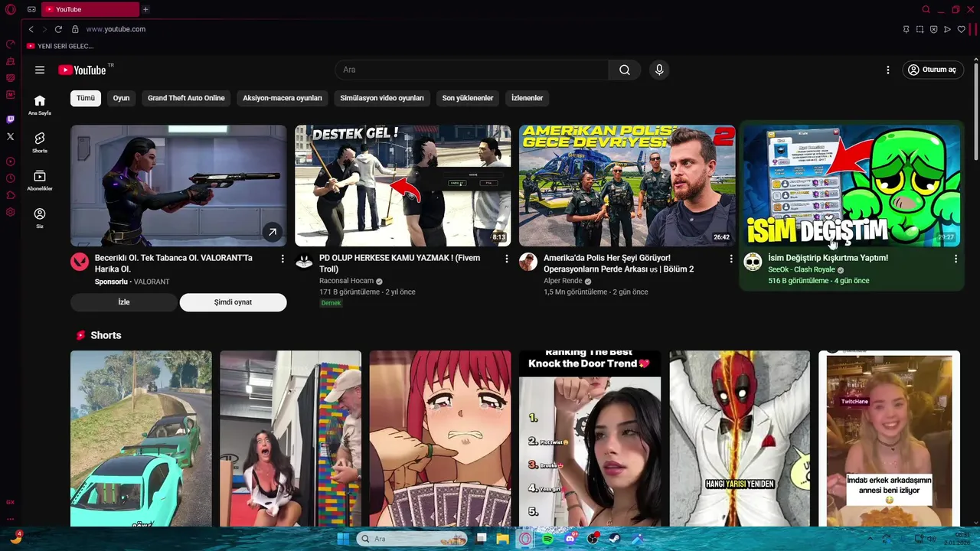Open more options for Amerika'da Polis video

730,259
